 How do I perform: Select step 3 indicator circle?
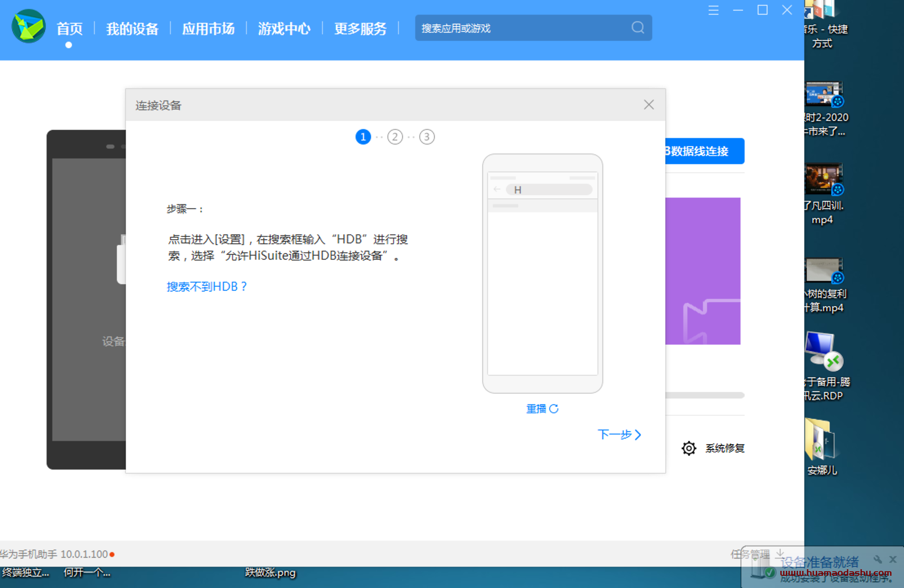tap(427, 137)
